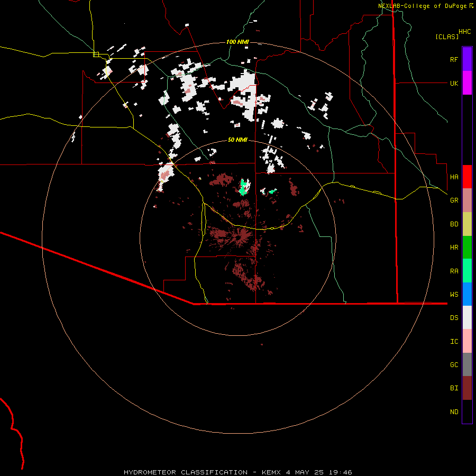Click the RA light green legend swatch
This screenshot has width=476, height=476.
click(467, 271)
